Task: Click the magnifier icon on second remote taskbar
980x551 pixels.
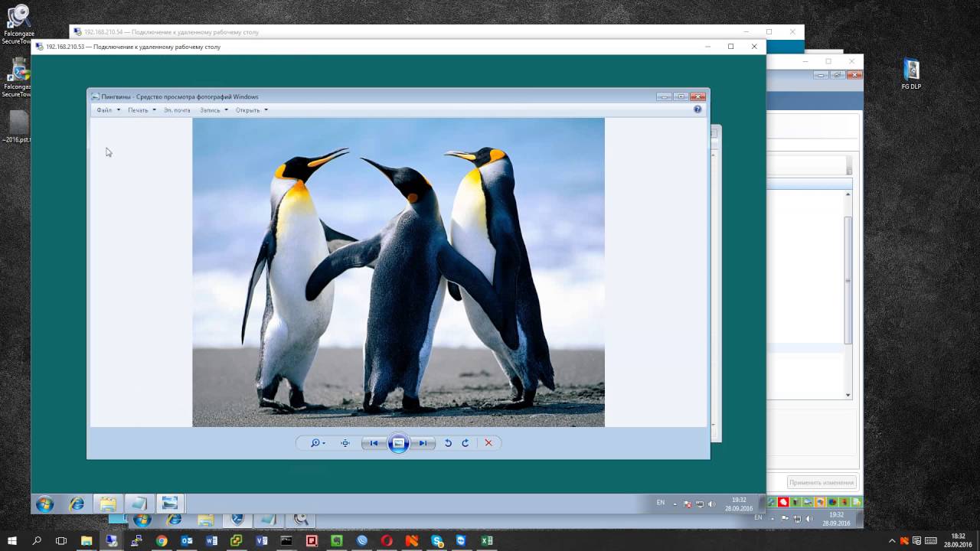Action: [x=301, y=520]
